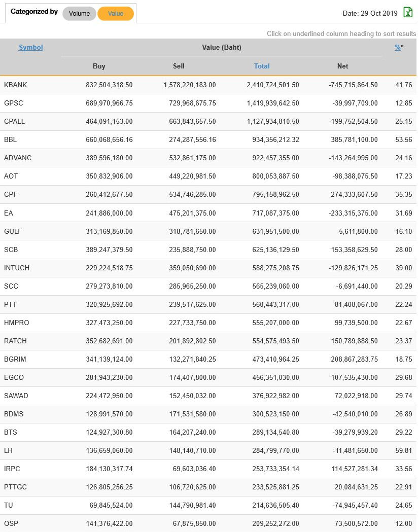
Task: Export table using the Excel icon
Action: pos(408,13)
